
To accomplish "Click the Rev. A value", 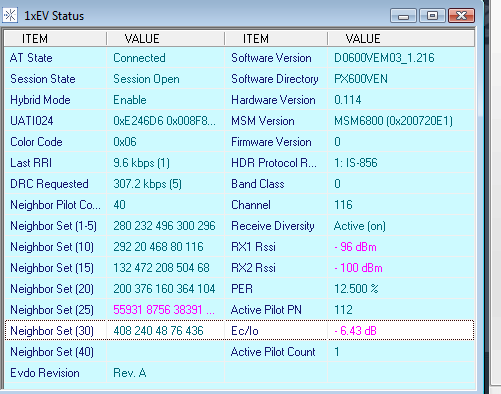I will tap(130, 373).
